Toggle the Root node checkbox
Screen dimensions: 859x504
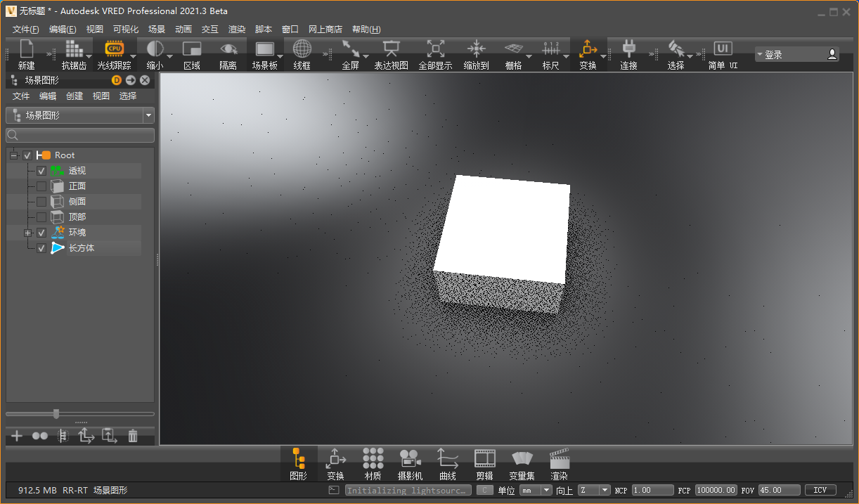[27, 155]
